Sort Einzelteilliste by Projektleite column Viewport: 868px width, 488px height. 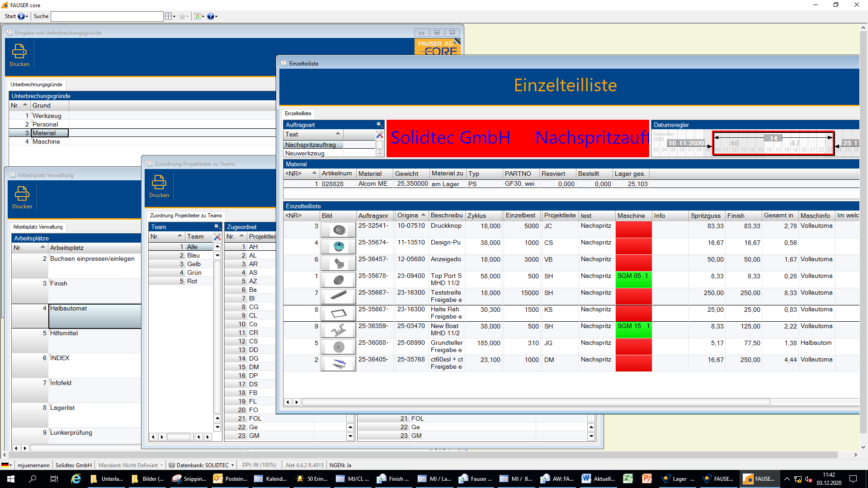coord(560,216)
